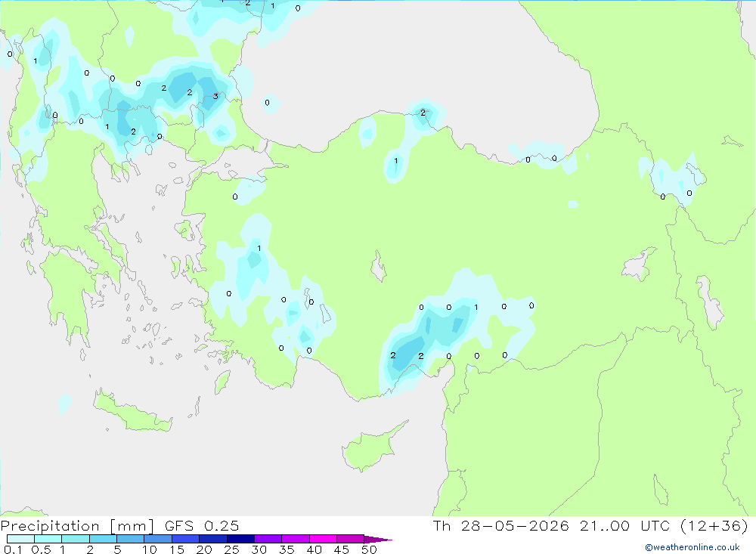Click the 10–15 mm legend color swatch
Viewport: 756px width, 554px height.
coord(158,539)
